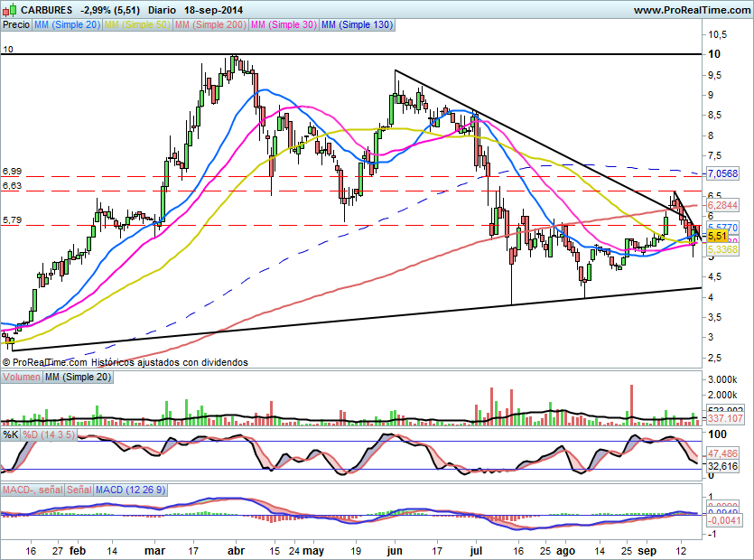Viewport: 754px width, 560px height.
Task: Select the volume panel MM (Simple 20) label
Action: [77, 377]
